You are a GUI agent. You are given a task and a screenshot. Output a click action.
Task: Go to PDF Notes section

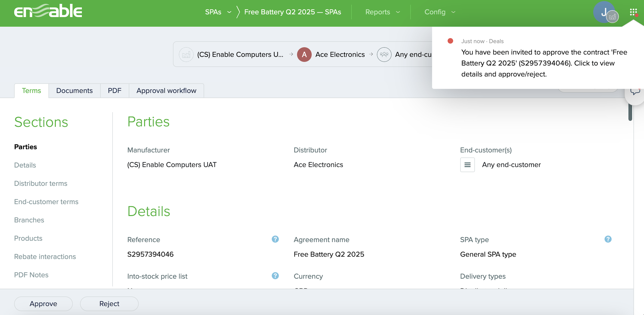point(31,275)
